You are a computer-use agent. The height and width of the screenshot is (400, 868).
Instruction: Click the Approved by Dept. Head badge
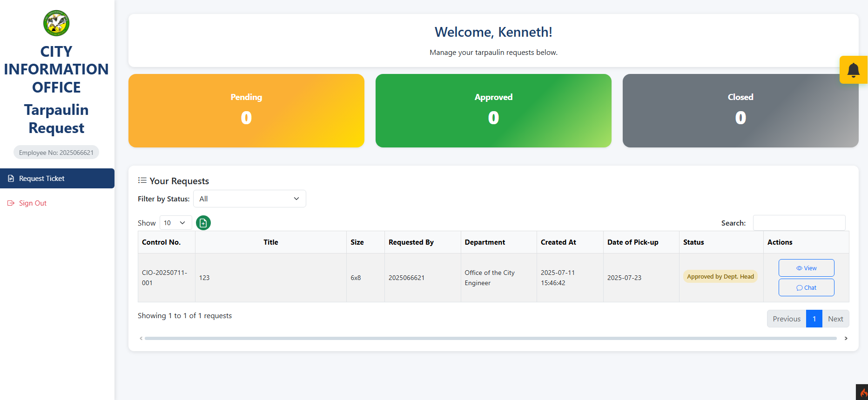click(x=720, y=276)
